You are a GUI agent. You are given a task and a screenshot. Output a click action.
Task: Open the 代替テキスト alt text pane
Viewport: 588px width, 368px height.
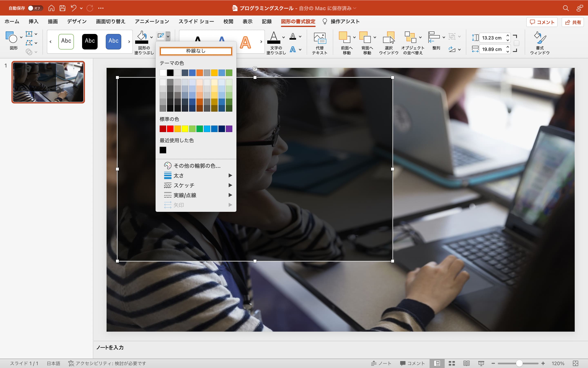pos(320,43)
